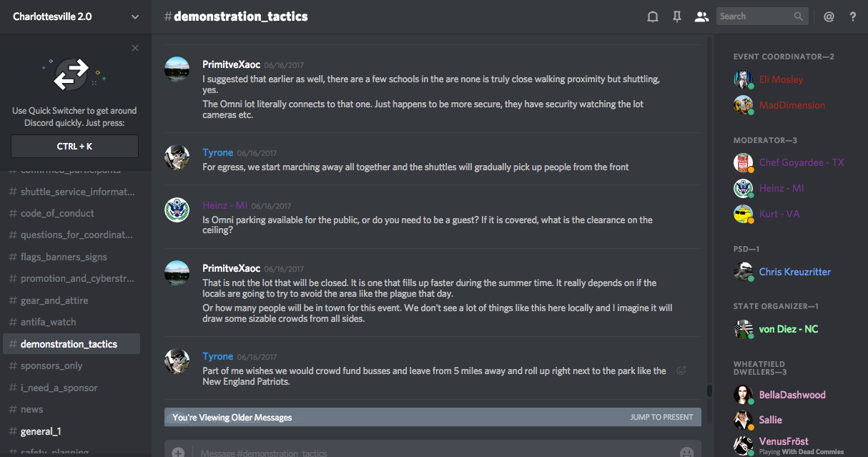Click the CTRL + K button
Viewport: 868px width, 457px height.
pyautogui.click(x=74, y=146)
